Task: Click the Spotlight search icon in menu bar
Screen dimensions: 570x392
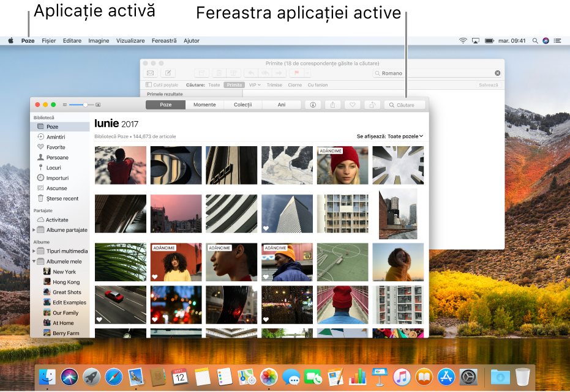Action: pyautogui.click(x=535, y=40)
